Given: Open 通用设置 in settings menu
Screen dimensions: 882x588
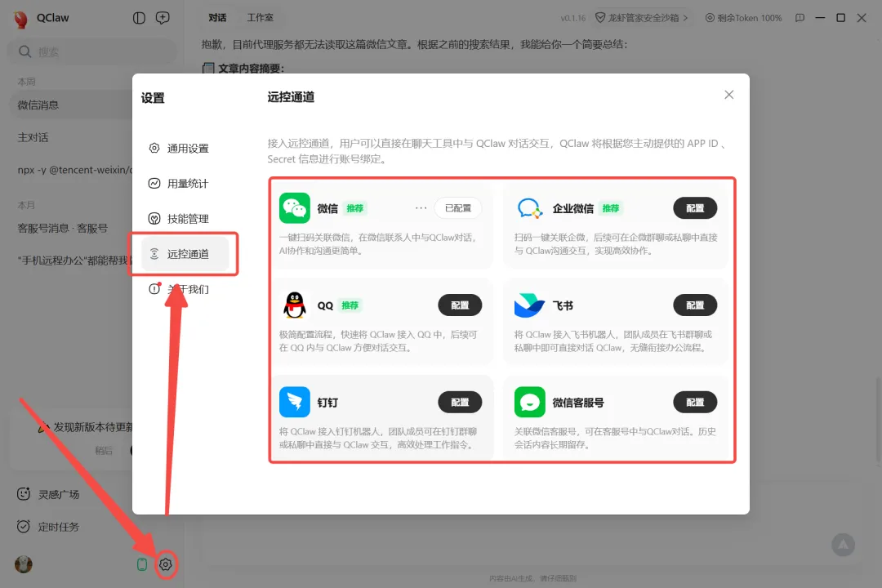Looking at the screenshot, I should (185, 148).
